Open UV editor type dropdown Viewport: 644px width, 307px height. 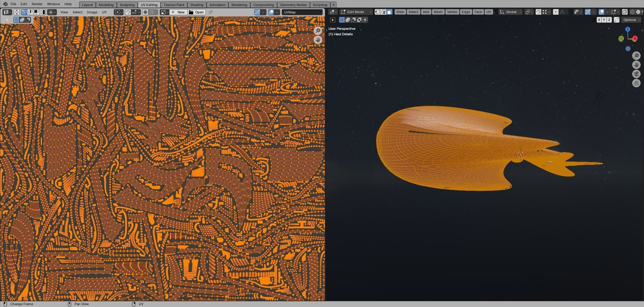point(7,12)
